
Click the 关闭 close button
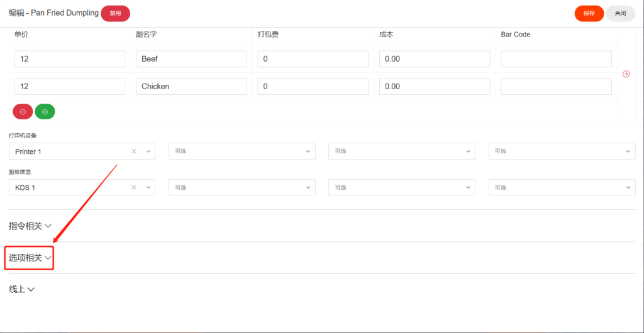pos(621,14)
